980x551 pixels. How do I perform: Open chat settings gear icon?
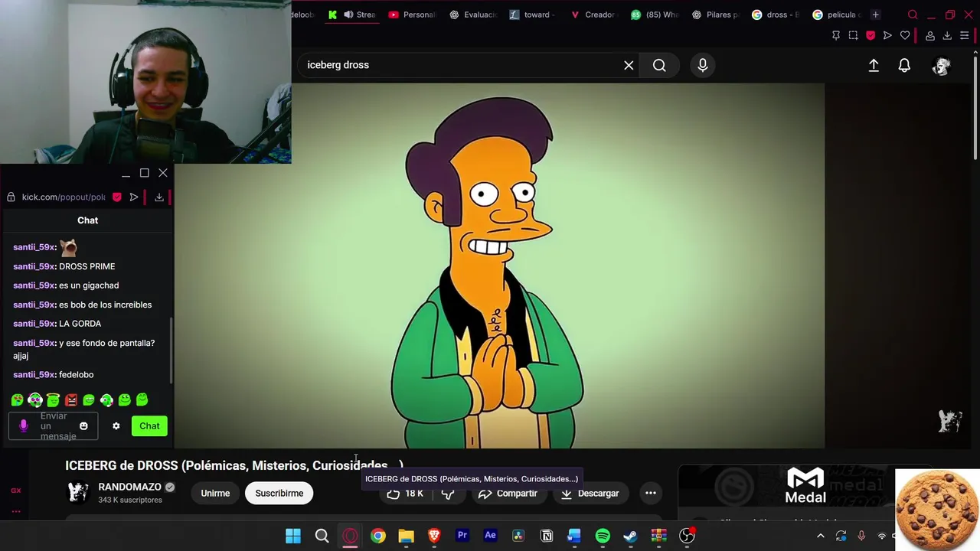(x=116, y=426)
